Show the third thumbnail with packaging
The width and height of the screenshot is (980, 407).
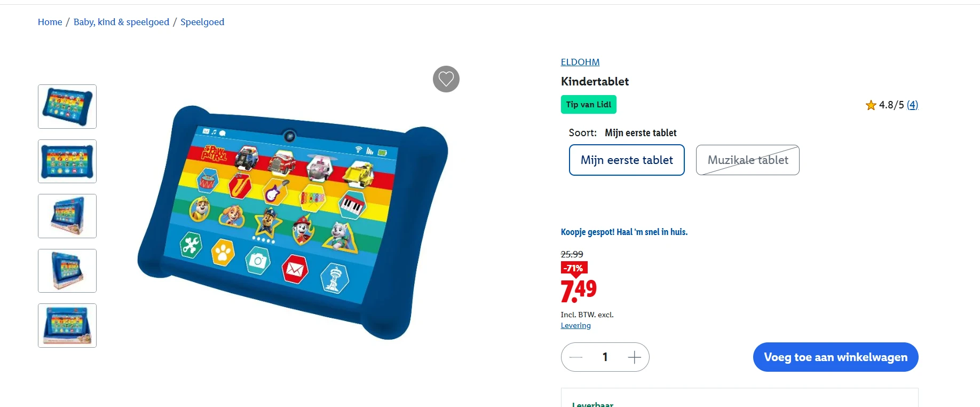pyautogui.click(x=67, y=216)
